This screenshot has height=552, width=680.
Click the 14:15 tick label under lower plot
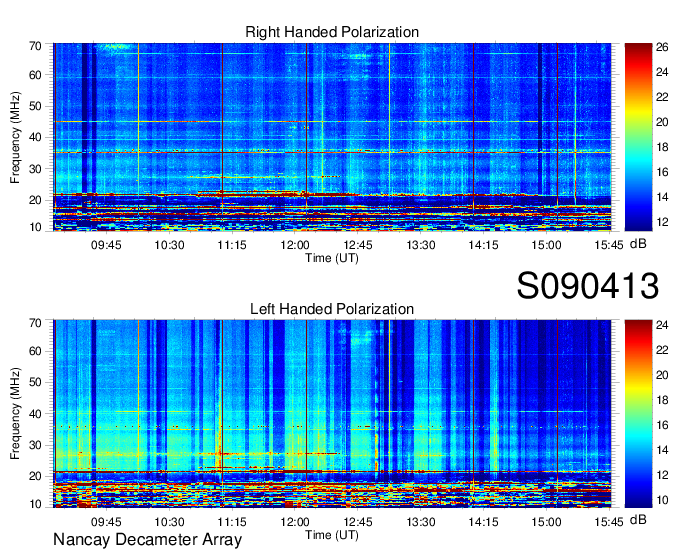point(483,522)
